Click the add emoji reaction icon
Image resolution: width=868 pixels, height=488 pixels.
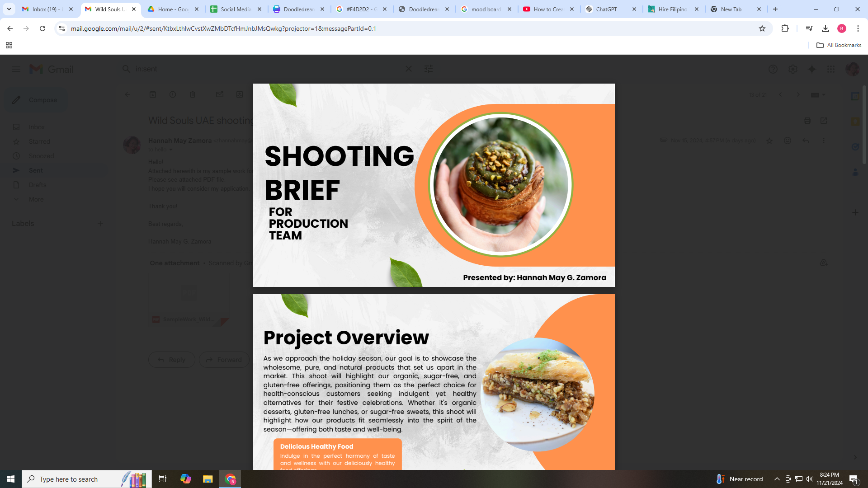coord(788,141)
